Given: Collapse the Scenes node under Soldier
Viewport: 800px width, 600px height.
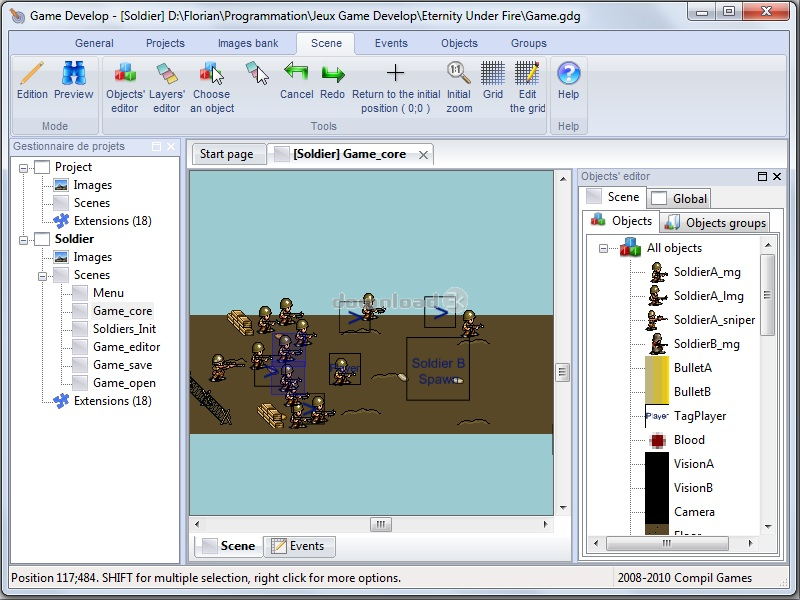Looking at the screenshot, I should [x=42, y=276].
